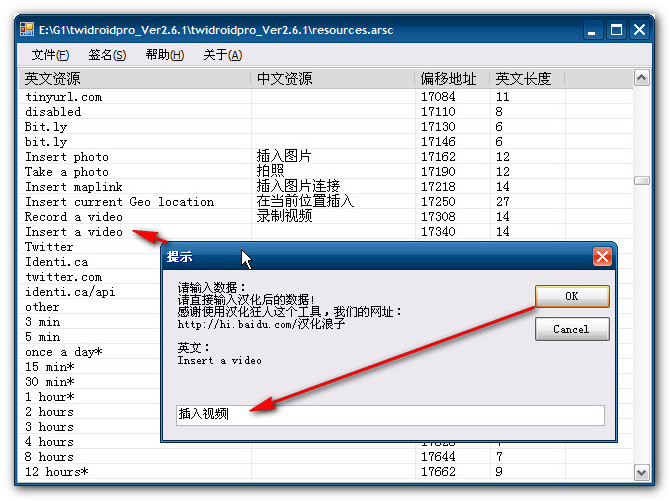Sort by 英文资源 column header

(x=135, y=79)
